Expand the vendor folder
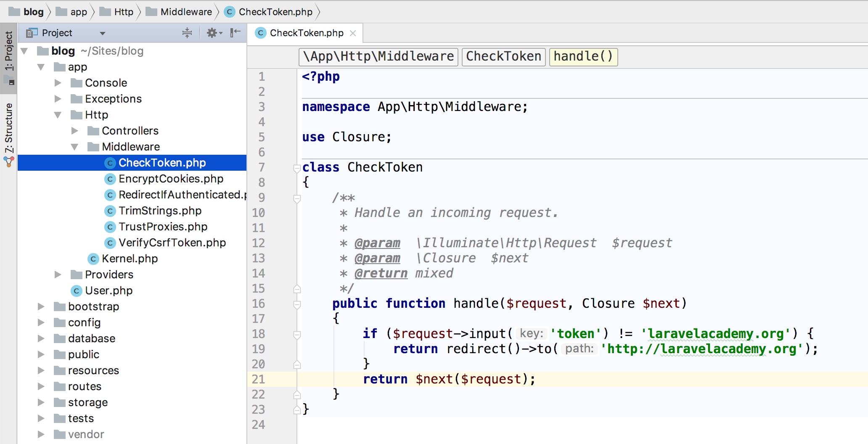 (x=41, y=434)
